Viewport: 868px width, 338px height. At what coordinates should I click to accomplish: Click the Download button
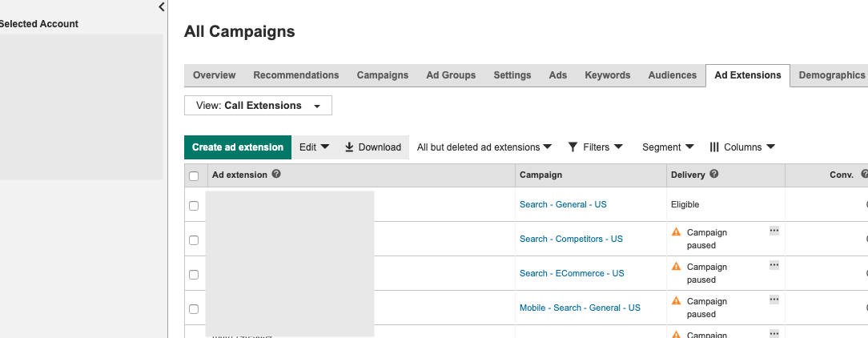click(372, 147)
